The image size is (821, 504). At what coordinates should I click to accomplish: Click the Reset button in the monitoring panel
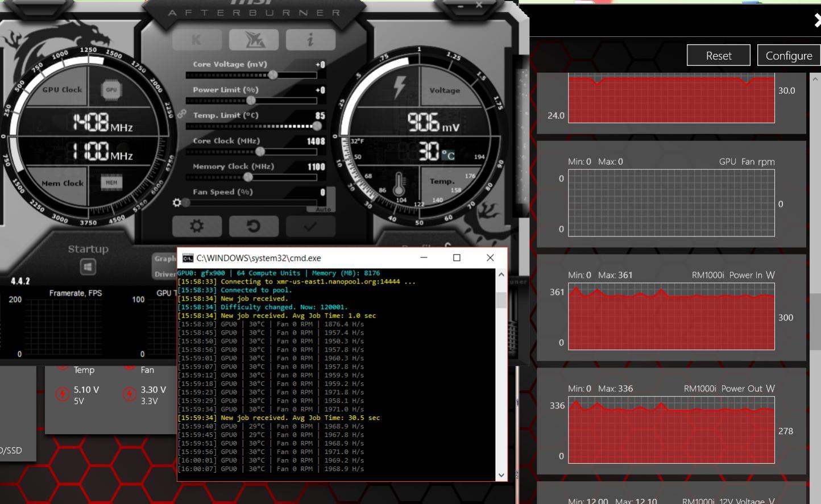719,56
